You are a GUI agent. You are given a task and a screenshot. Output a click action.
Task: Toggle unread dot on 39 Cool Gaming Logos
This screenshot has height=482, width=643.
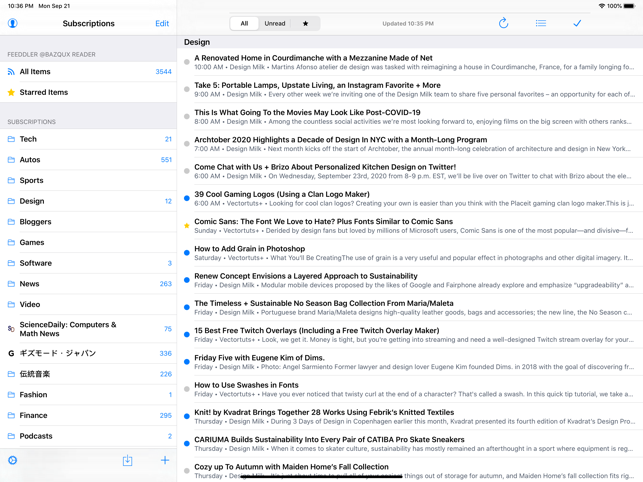point(187,198)
